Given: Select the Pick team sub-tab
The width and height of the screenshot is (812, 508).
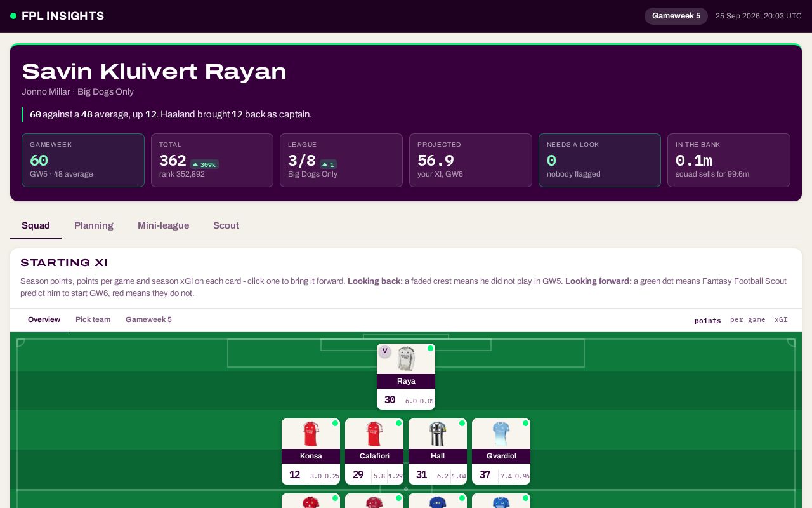Looking at the screenshot, I should (93, 319).
